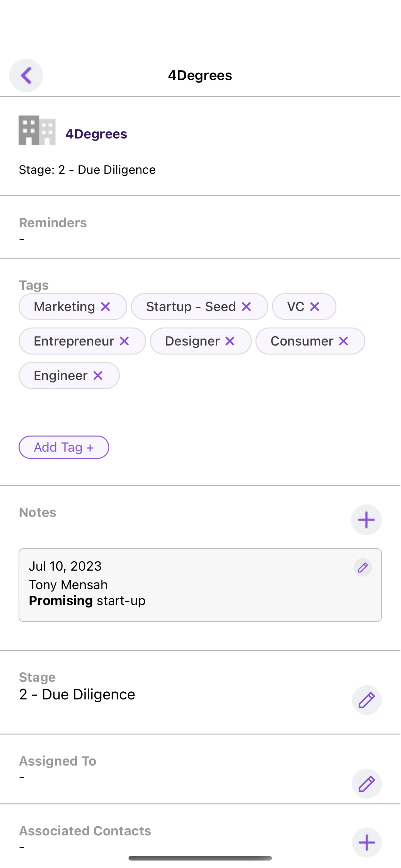Tap the Marketing tag label
Screen dimensions: 401x868
click(x=64, y=307)
